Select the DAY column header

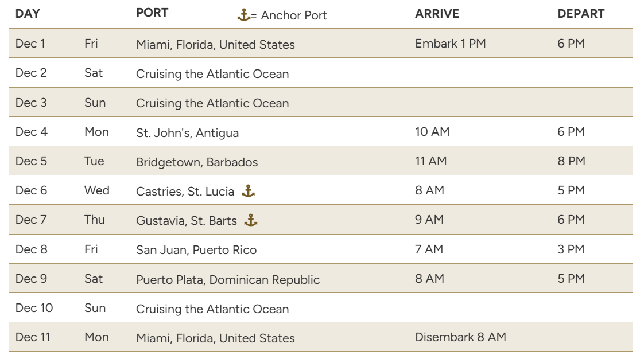28,14
